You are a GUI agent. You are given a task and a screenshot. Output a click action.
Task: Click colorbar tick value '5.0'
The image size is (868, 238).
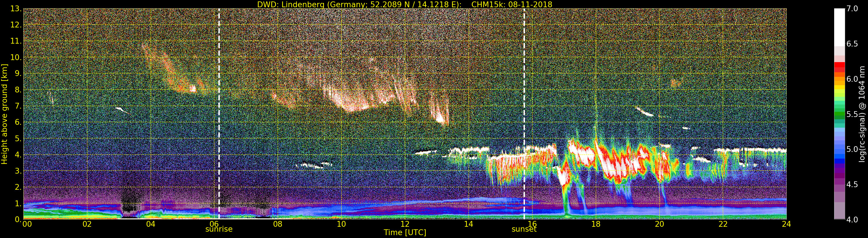click(852, 149)
